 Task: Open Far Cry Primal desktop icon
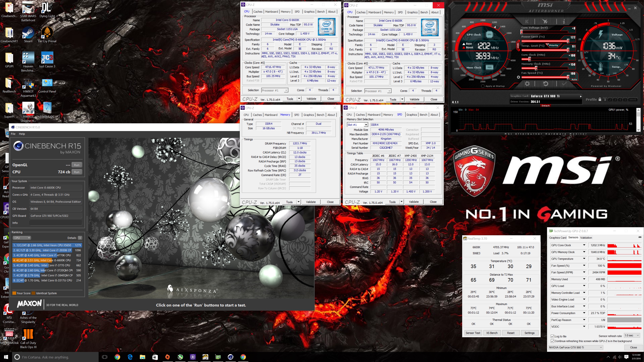click(x=47, y=35)
